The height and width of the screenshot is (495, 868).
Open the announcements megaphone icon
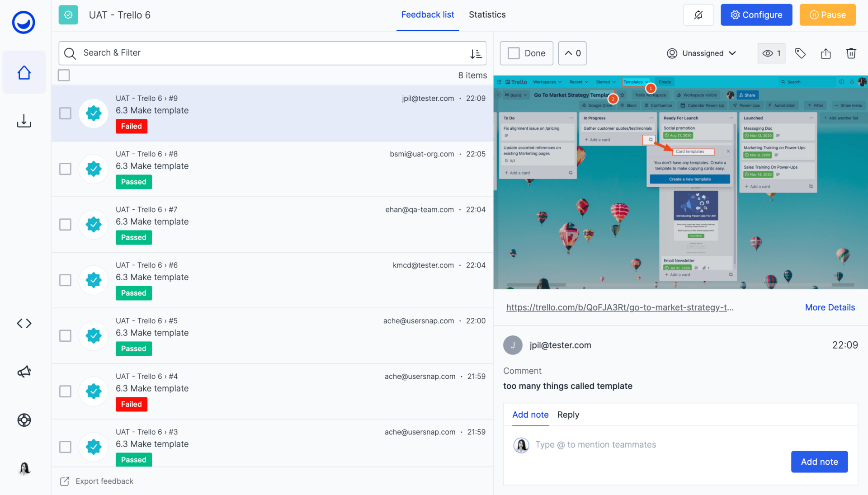24,372
